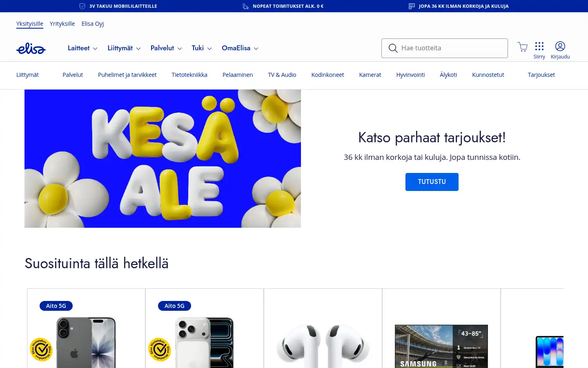The image size is (588, 368).
Task: Open Liittymät in the category bar
Action: click(27, 75)
